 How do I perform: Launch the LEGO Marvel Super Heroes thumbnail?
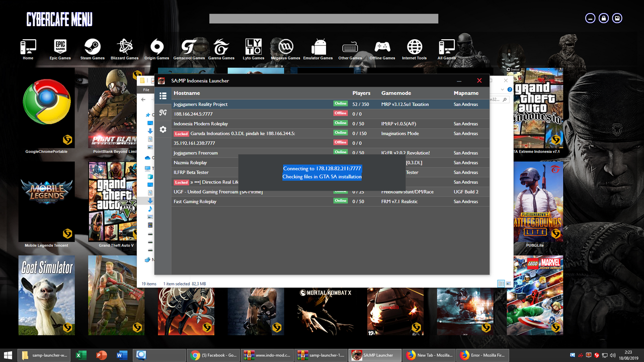click(x=535, y=295)
